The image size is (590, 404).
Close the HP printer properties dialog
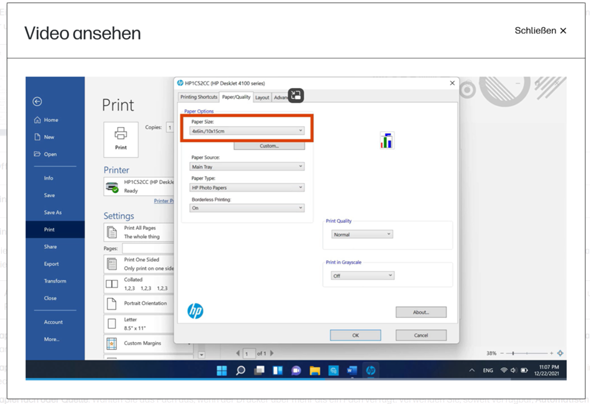452,83
